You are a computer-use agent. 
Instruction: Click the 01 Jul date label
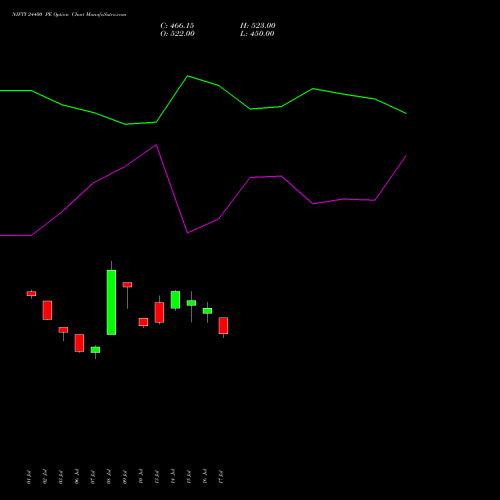[x=29, y=477]
